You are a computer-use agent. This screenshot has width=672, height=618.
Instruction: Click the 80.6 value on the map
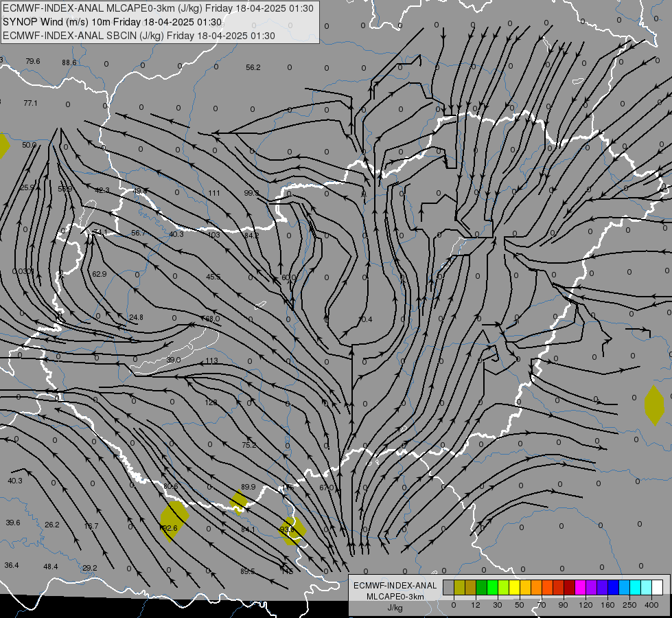pyautogui.click(x=170, y=486)
